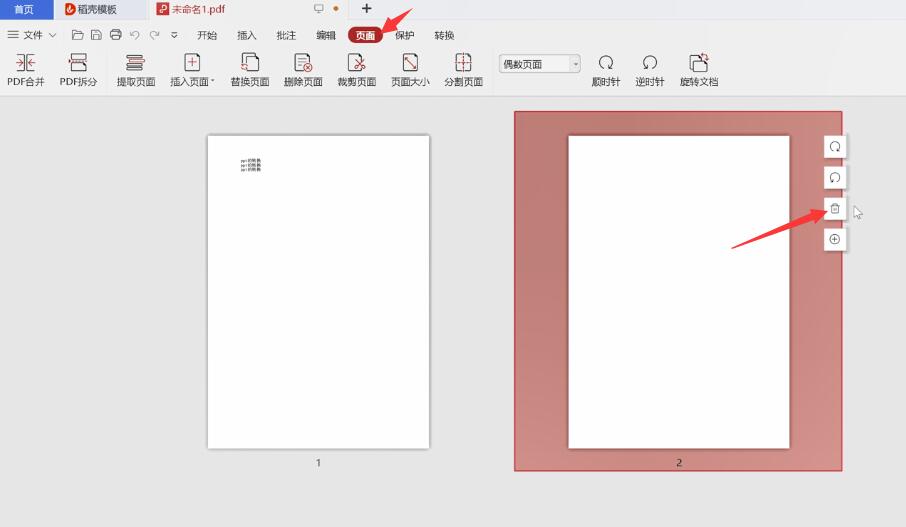Select the 分割页面 split page tool
This screenshot has width=906, height=527.
pos(463,69)
